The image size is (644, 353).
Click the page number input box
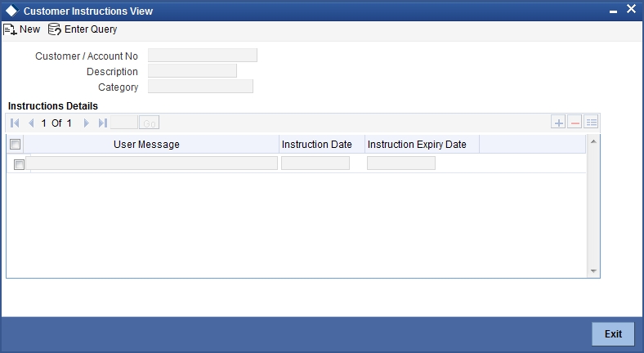[x=124, y=123]
